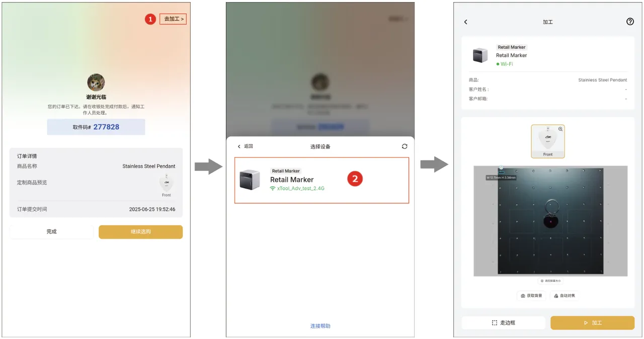Zoom the Front thumbnail with magnifier icon
The image size is (644, 339).
(x=560, y=129)
